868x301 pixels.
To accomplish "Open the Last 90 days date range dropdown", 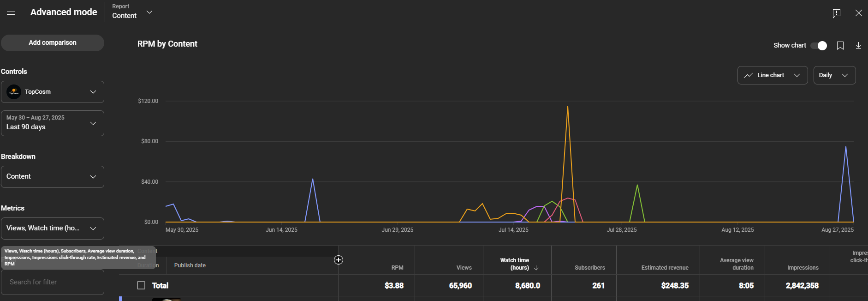I will pos(53,123).
